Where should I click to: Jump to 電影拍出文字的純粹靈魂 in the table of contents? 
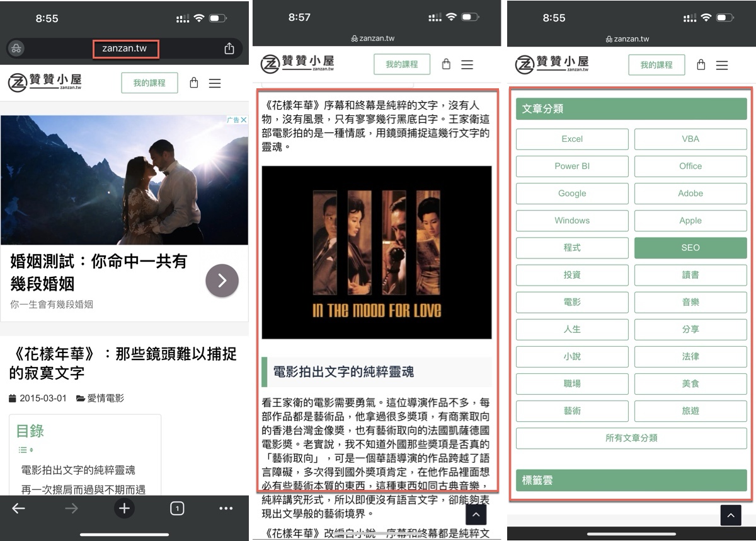(x=78, y=470)
